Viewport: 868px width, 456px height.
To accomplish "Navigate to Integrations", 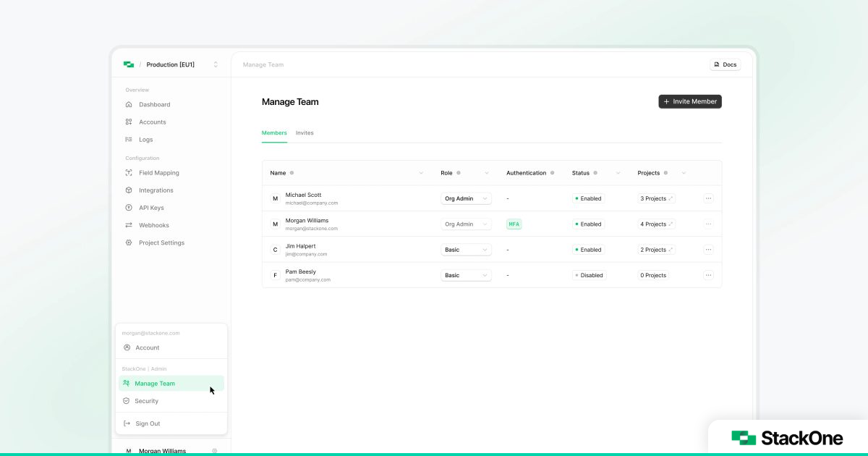I will coord(156,190).
